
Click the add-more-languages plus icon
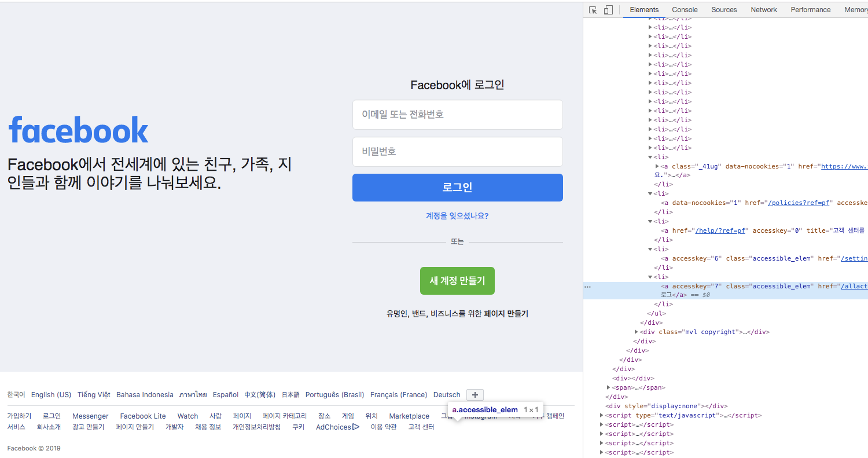tap(475, 394)
